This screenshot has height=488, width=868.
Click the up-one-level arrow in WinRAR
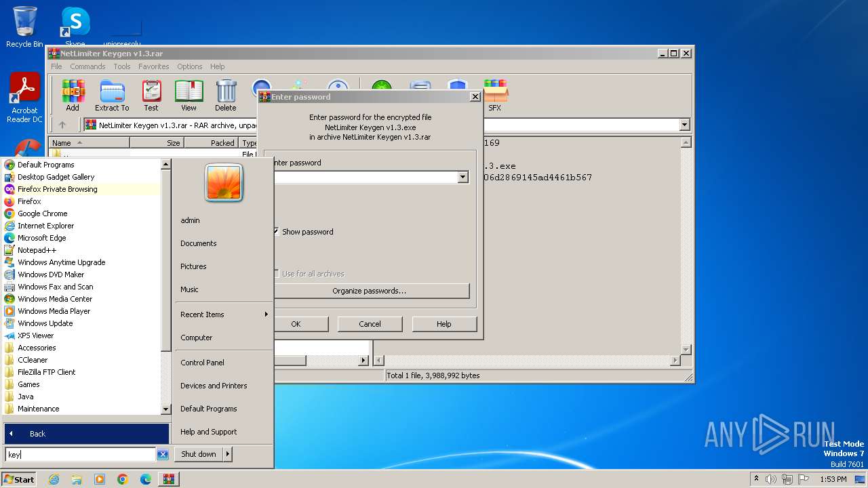click(62, 125)
